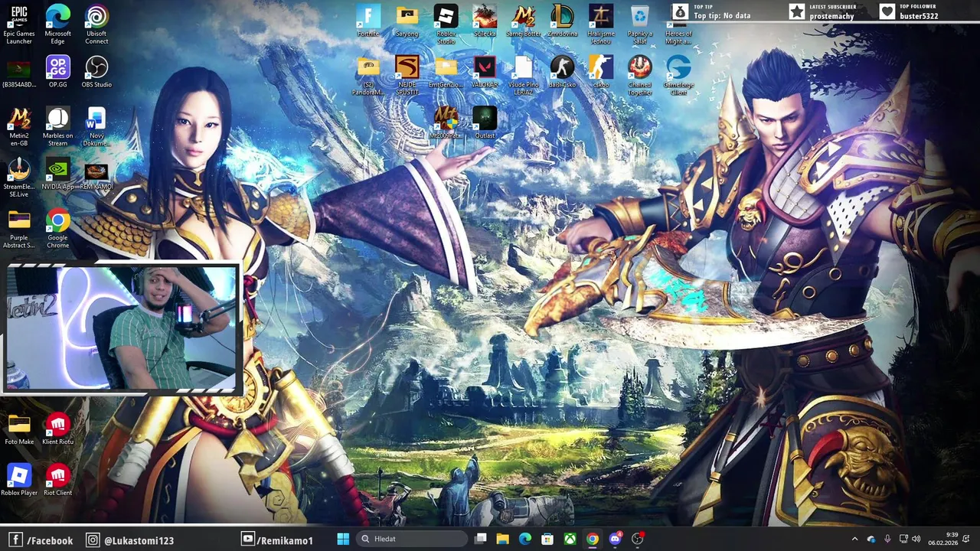Open the Foto Make folder
980x551 pixels.
click(x=19, y=429)
